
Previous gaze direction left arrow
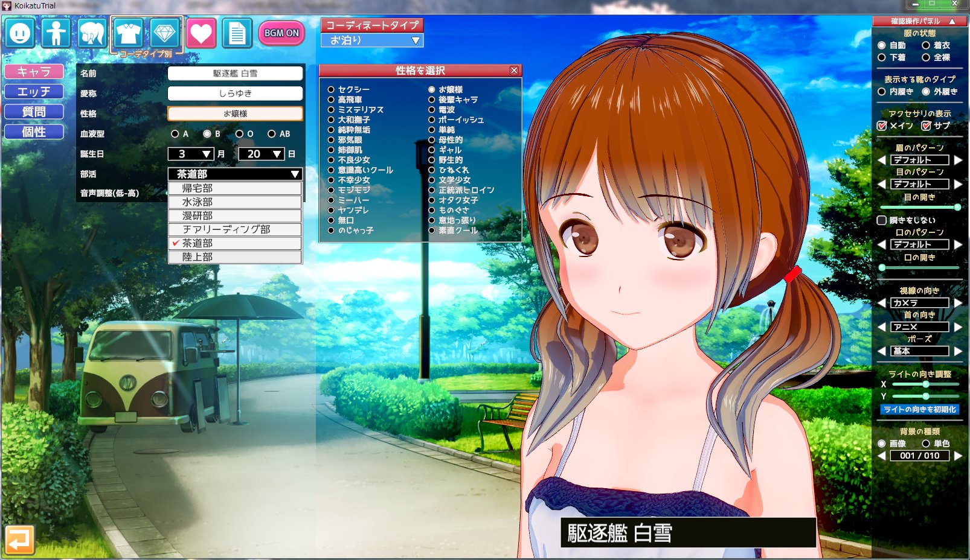click(881, 303)
